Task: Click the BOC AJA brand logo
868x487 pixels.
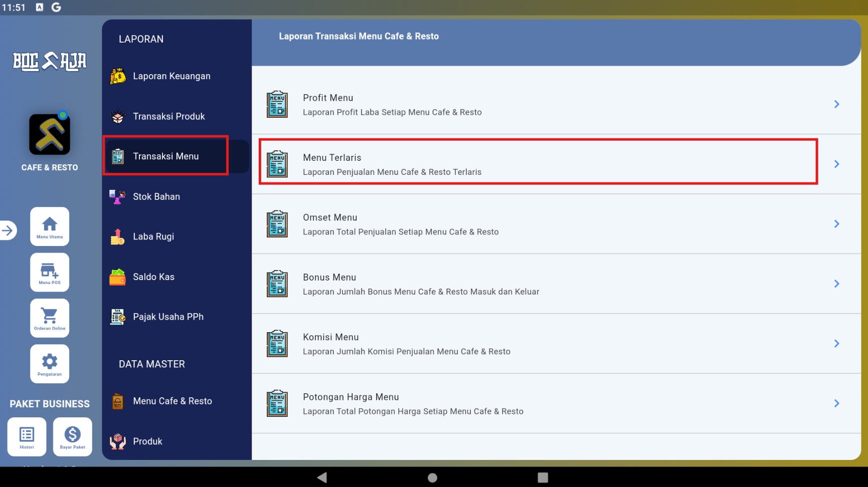Action: click(50, 61)
